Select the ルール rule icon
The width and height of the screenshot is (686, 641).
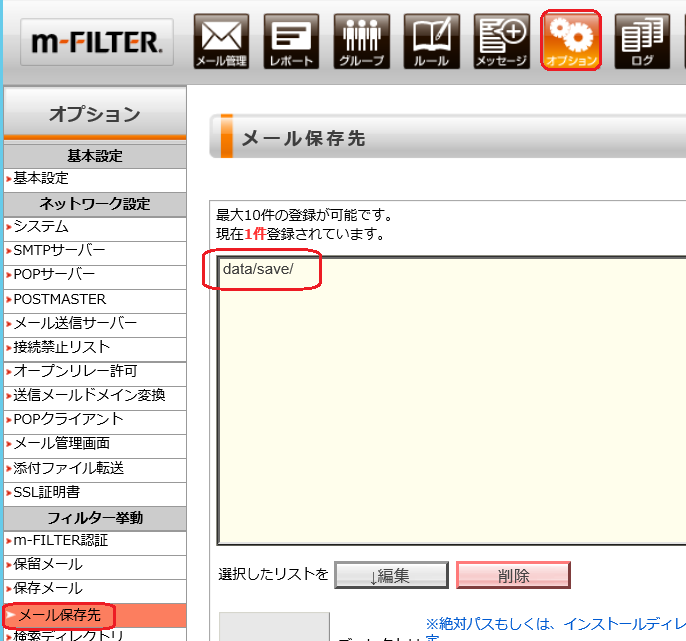(x=431, y=42)
